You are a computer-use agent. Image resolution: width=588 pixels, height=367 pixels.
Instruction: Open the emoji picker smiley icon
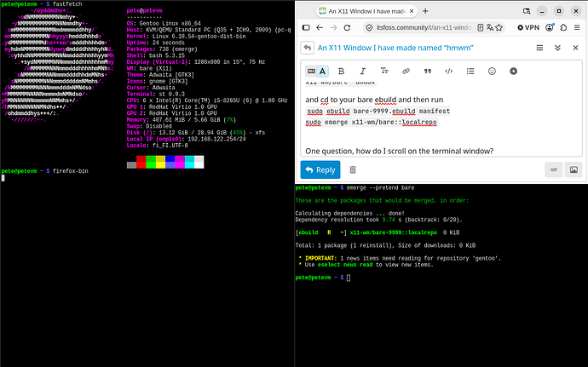[x=492, y=72]
